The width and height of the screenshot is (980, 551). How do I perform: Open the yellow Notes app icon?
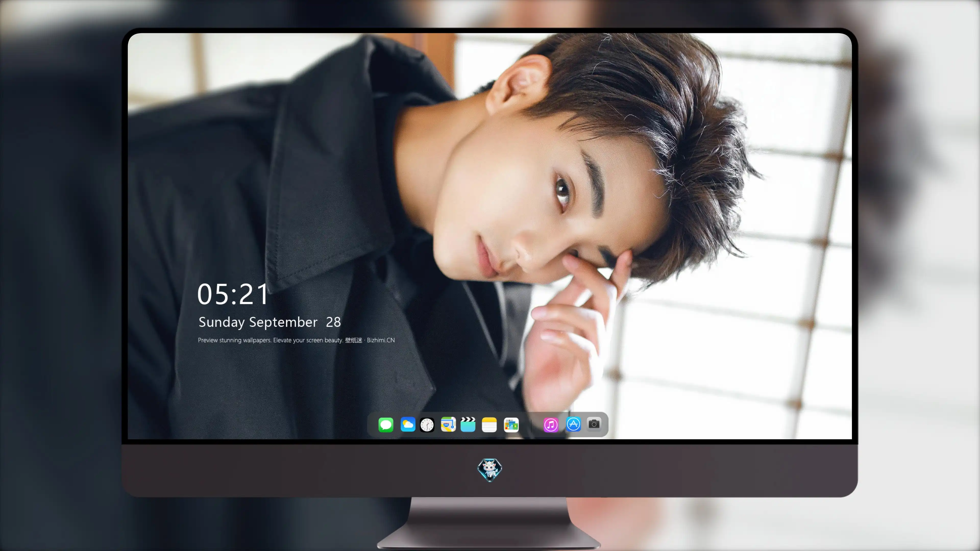pos(489,424)
